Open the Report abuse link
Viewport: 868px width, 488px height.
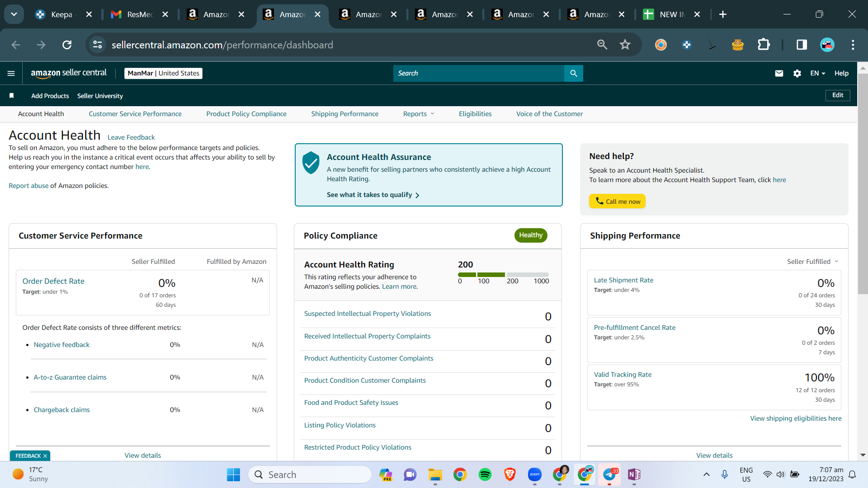28,186
